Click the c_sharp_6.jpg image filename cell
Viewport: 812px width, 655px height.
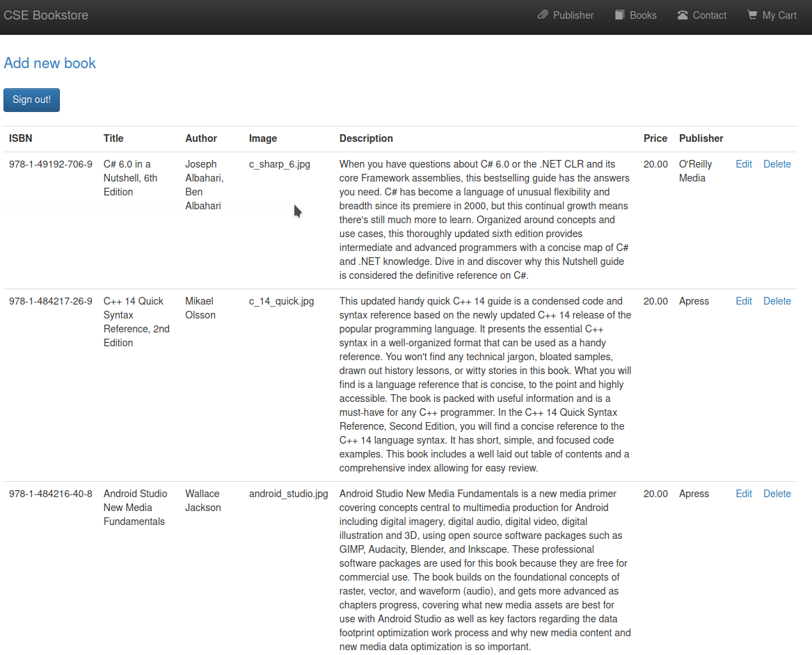coord(280,164)
